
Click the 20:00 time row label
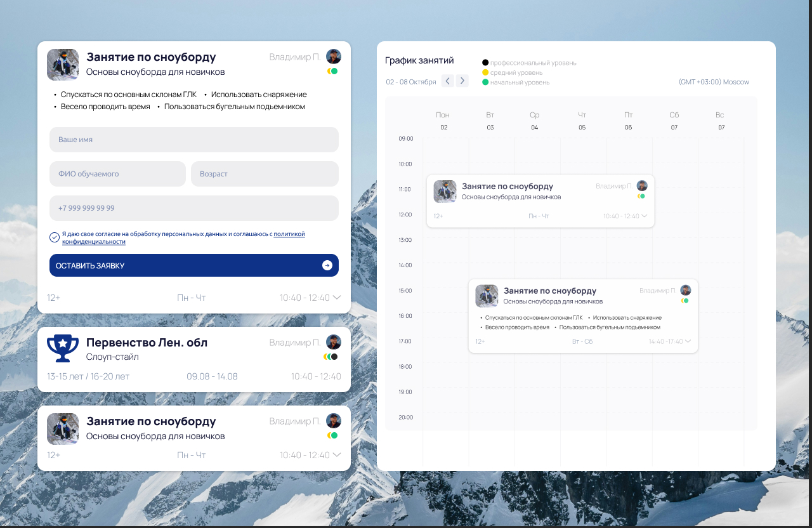(x=406, y=417)
